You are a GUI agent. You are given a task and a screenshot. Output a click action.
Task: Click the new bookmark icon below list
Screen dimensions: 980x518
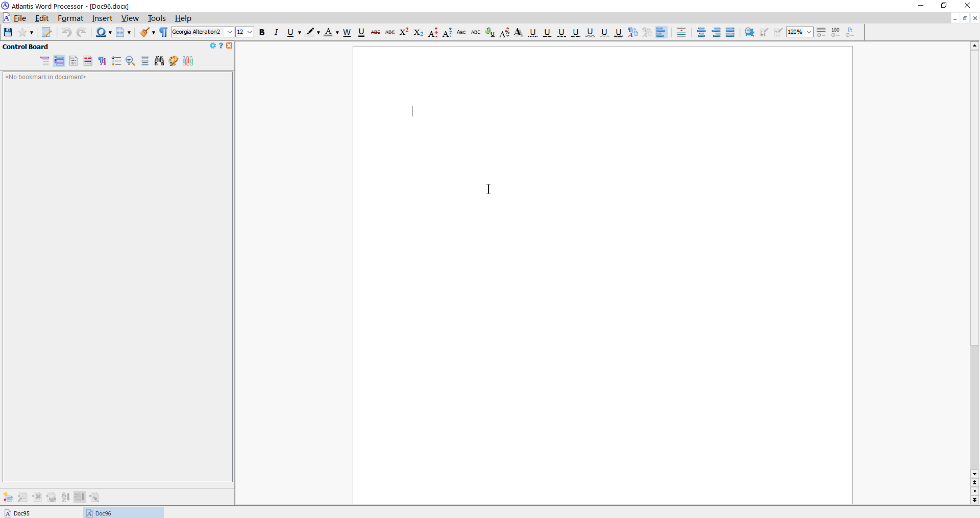(x=8, y=497)
